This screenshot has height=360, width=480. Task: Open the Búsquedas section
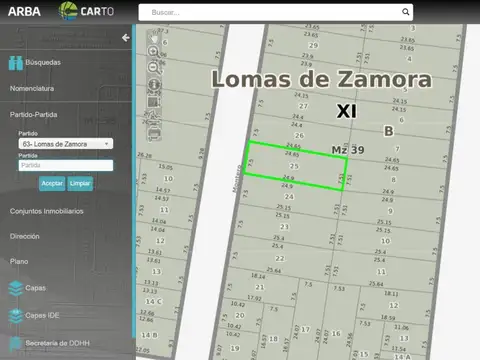tap(43, 62)
